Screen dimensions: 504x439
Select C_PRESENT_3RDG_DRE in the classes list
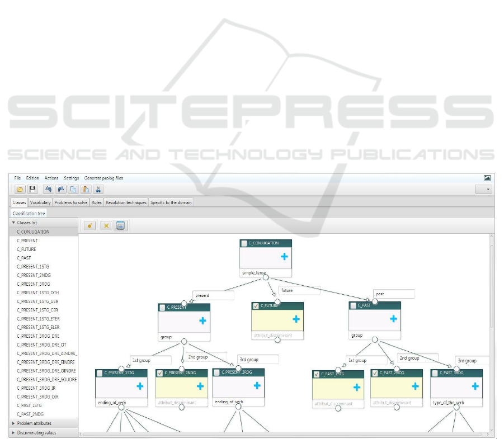[x=38, y=336]
